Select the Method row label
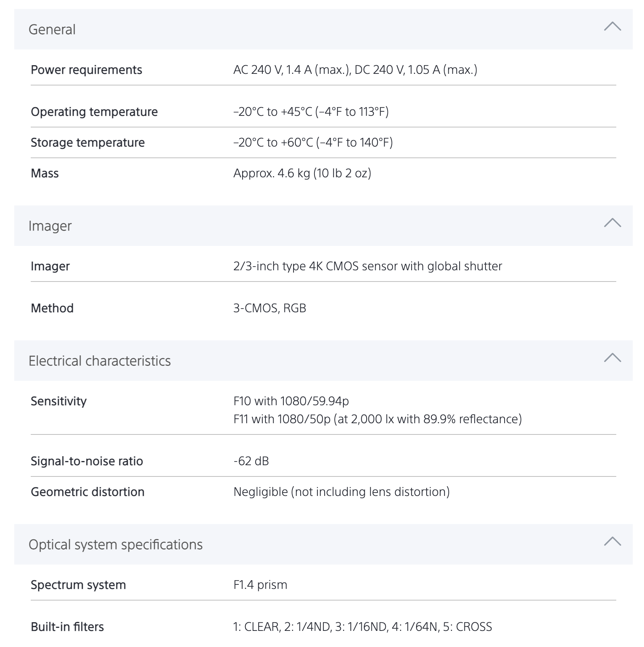The height and width of the screenshot is (647, 644). (52, 308)
